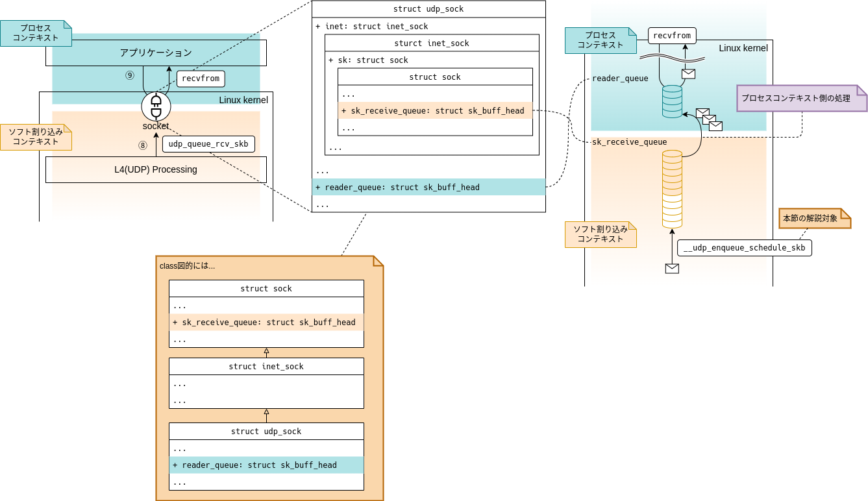The height and width of the screenshot is (501, 868).
Task: Select the アプリケーション box
Action: click(x=156, y=53)
